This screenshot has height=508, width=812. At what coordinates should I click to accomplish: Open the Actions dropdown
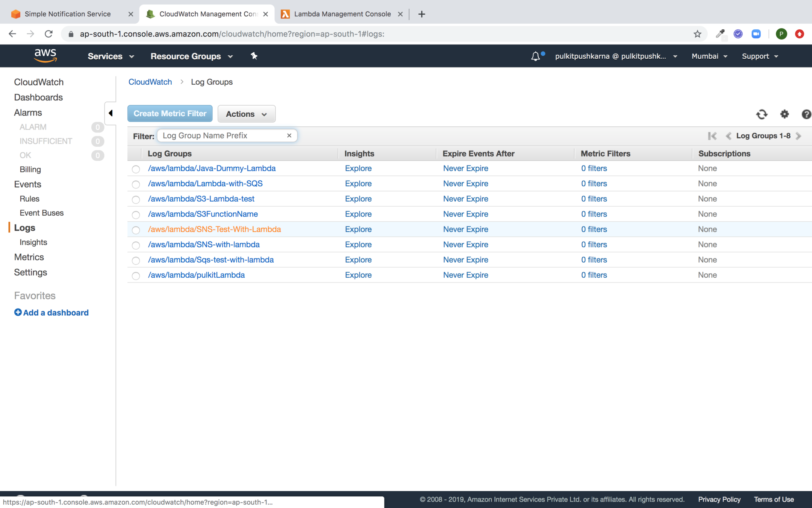(x=246, y=114)
